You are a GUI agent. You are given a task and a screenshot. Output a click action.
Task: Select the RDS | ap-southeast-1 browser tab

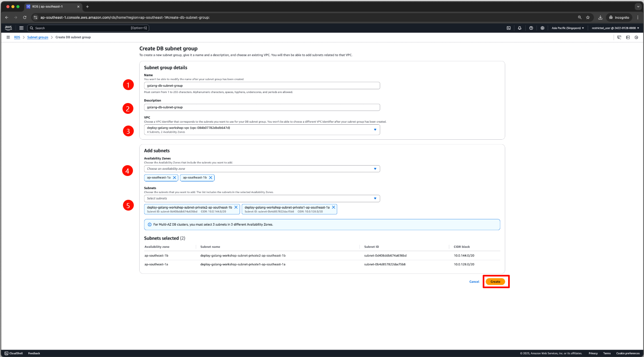coord(52,7)
